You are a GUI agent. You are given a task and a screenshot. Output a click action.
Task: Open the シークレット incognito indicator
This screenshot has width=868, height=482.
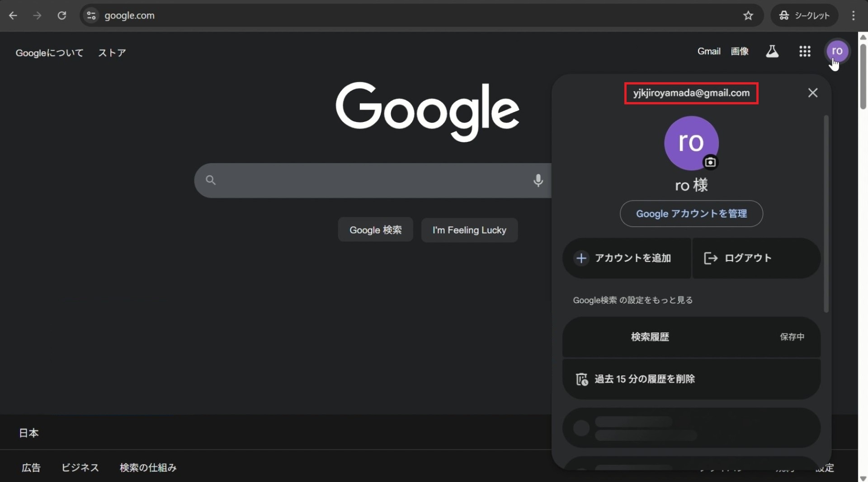click(804, 15)
